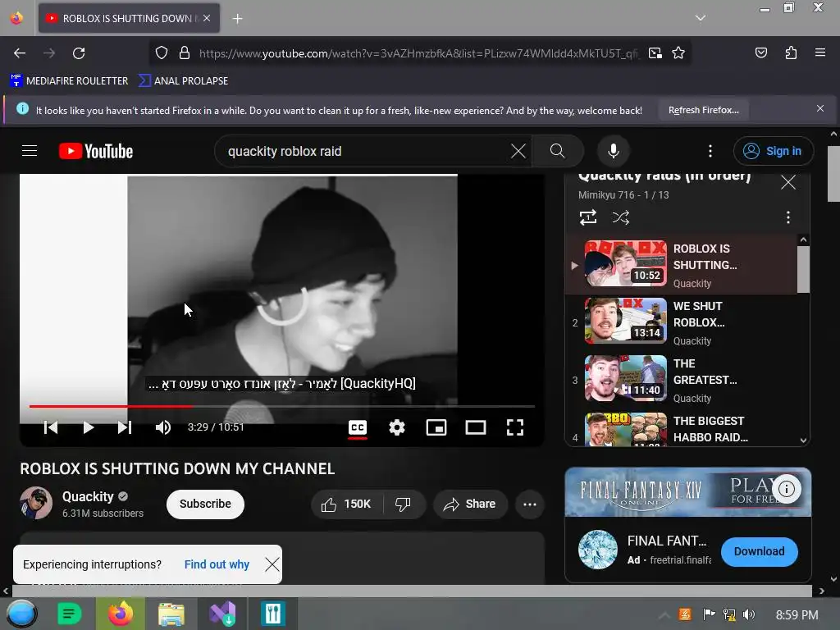Open YouTube settings three-dot menu
The image size is (840, 630).
[x=710, y=151]
